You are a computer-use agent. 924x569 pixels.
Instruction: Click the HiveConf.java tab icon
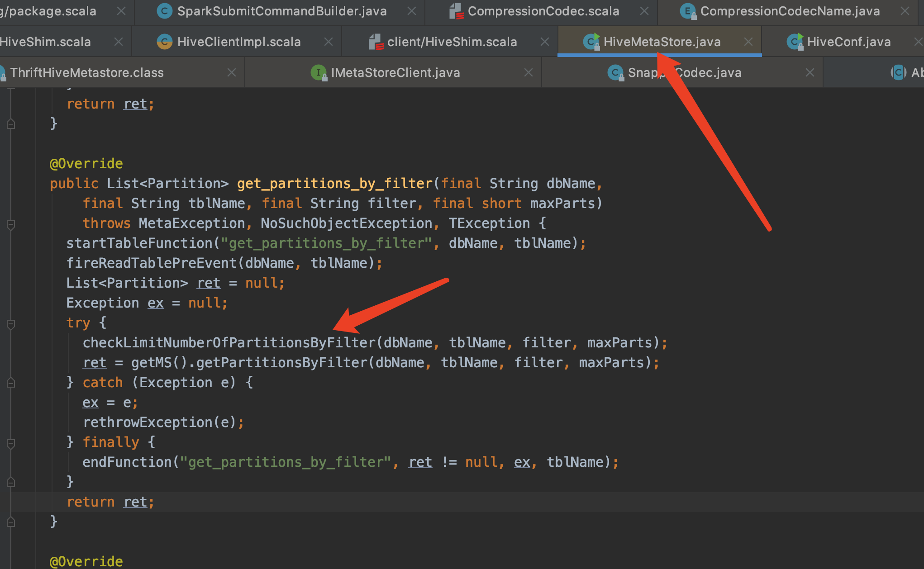pos(795,42)
